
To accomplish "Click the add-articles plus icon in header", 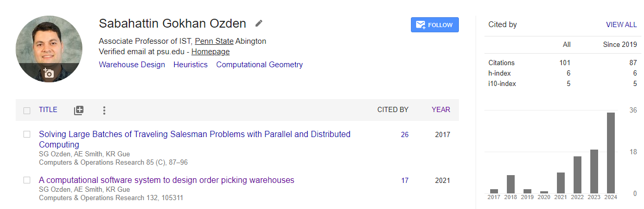I will point(79,110).
